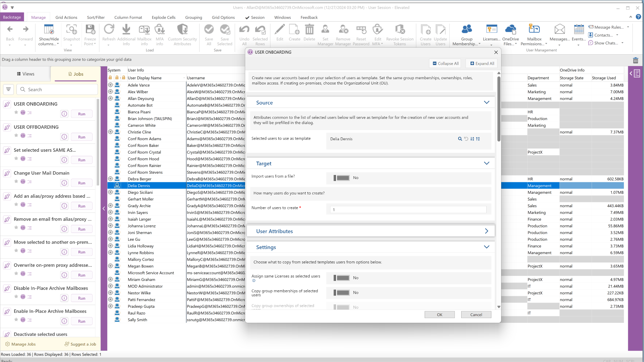Viewport: 644px width, 362px height.
Task: Click OK in User Onboarding dialog
Action: 439,315
